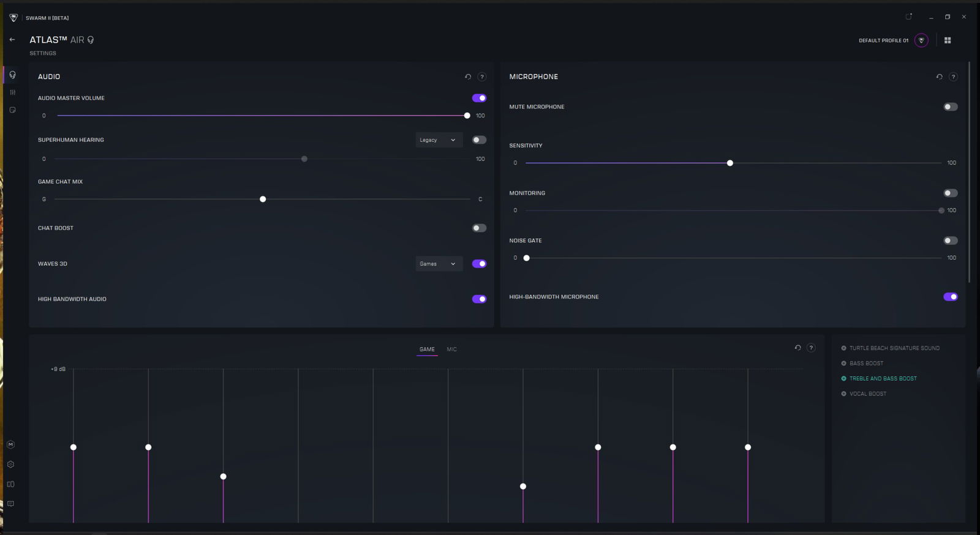The height and width of the screenshot is (535, 980).
Task: Reset Audio section with the reset icon
Action: pyautogui.click(x=468, y=77)
